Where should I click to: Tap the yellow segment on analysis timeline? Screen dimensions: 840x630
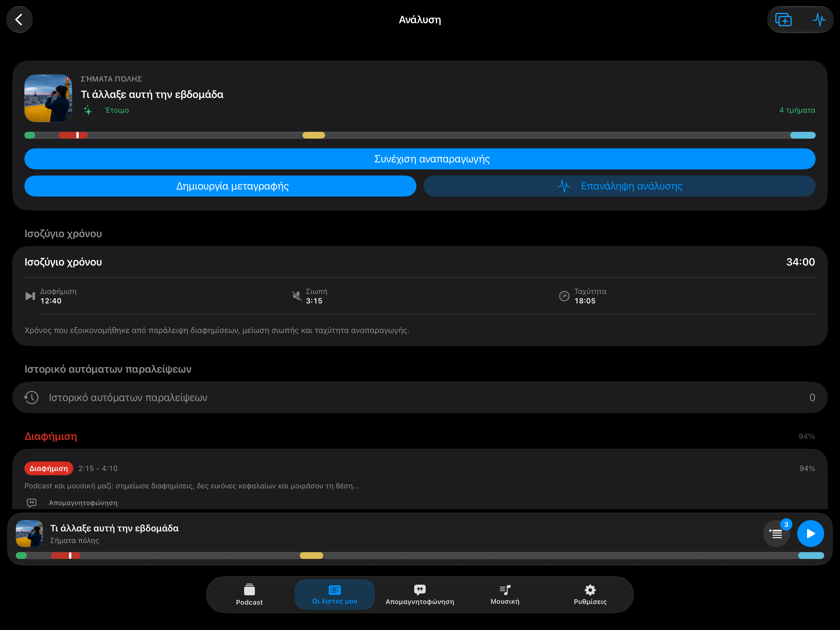coord(314,135)
